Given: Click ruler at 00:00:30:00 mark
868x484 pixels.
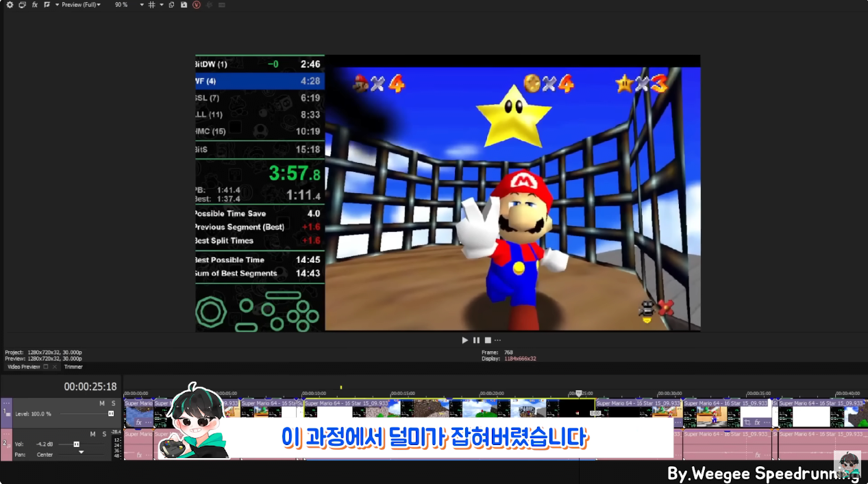Looking at the screenshot, I should (669, 394).
